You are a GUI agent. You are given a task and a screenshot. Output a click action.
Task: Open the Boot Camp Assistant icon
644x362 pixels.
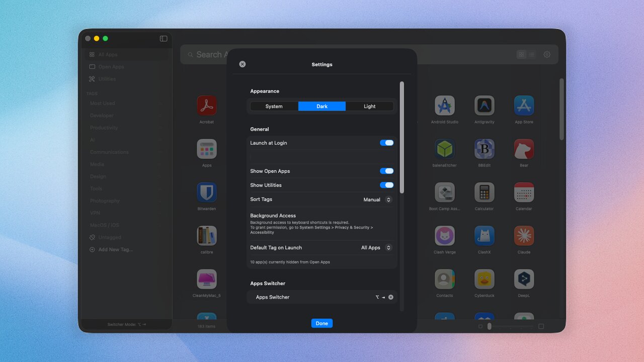[445, 193]
